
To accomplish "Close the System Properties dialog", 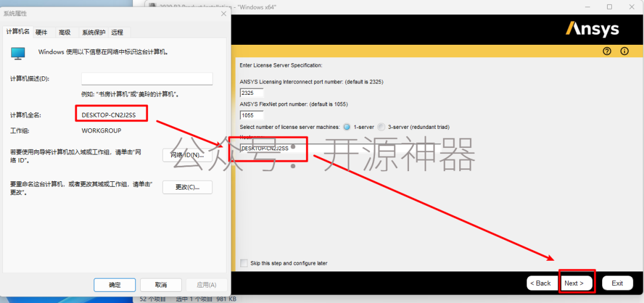I will 224,14.
